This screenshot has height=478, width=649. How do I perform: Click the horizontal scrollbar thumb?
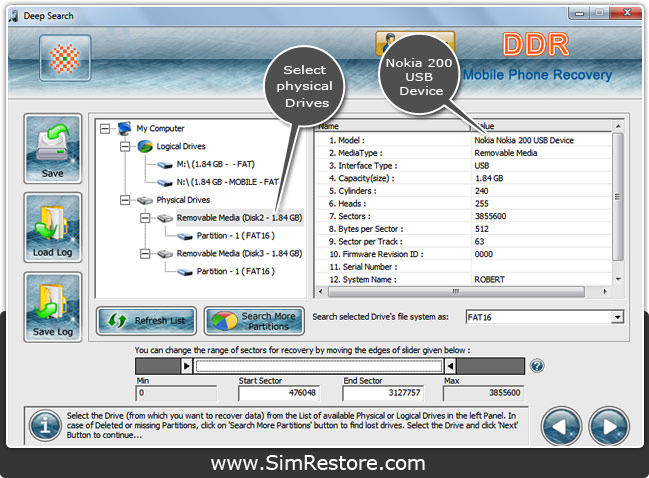tap(456, 292)
